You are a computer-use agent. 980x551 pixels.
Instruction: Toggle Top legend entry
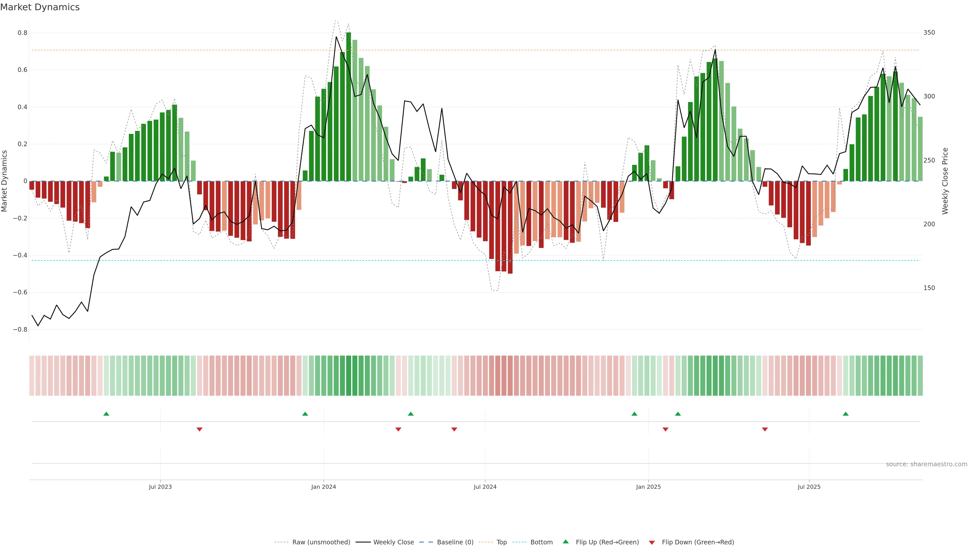(x=501, y=542)
